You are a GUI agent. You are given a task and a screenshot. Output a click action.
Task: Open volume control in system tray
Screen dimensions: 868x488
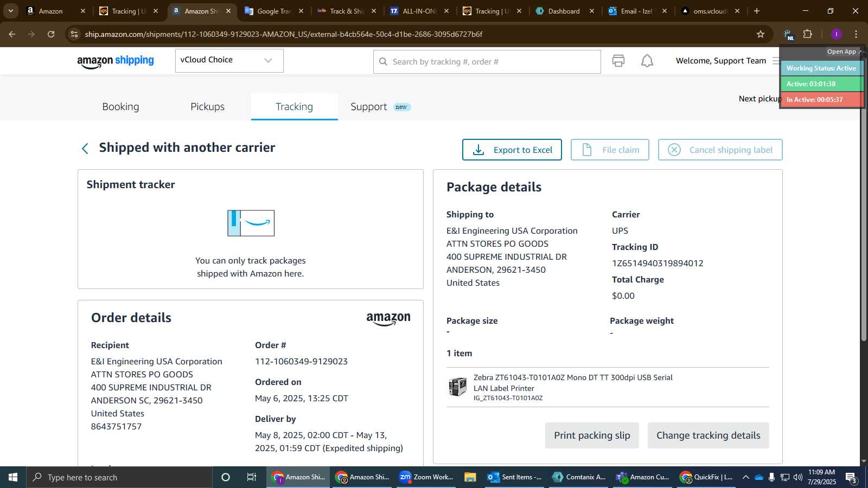click(798, 477)
